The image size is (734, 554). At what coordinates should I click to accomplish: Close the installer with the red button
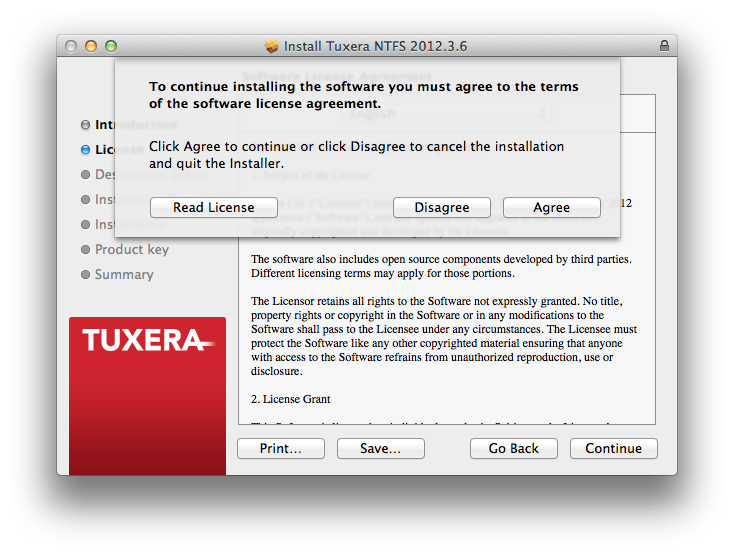71,46
